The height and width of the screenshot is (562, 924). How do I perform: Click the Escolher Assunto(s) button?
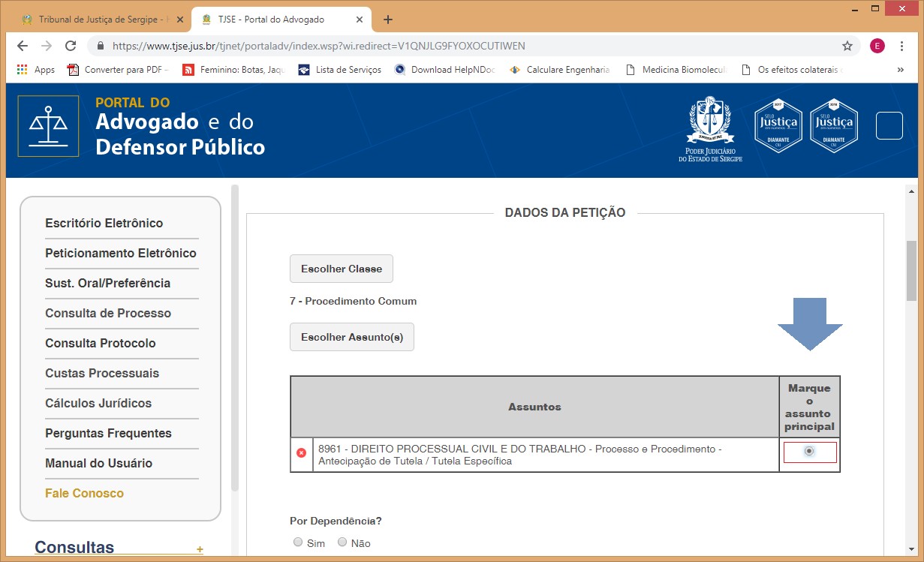351,337
